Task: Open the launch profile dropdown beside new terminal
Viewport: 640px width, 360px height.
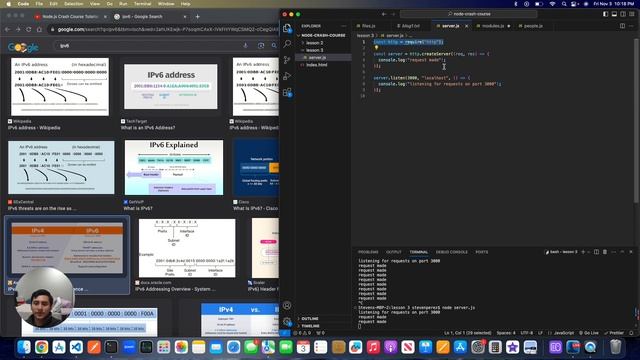Action: (x=588, y=252)
